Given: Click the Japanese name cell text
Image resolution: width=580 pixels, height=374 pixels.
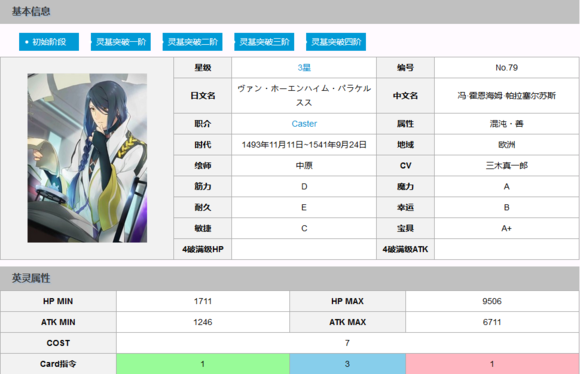Looking at the screenshot, I should [304, 95].
